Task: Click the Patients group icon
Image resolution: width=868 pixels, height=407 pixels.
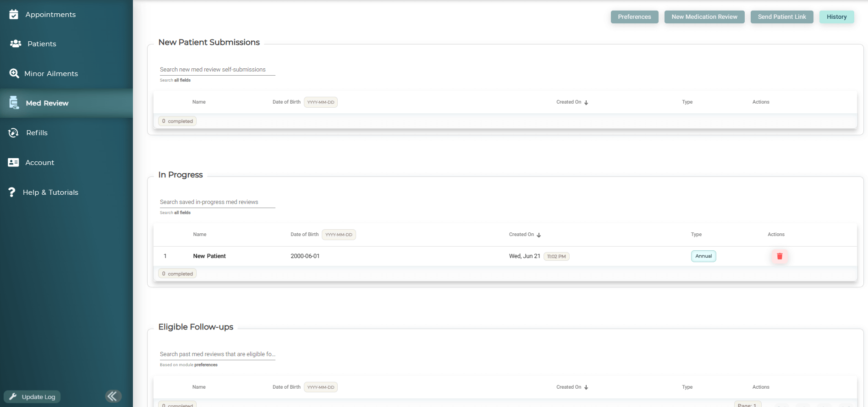Action: (16, 44)
